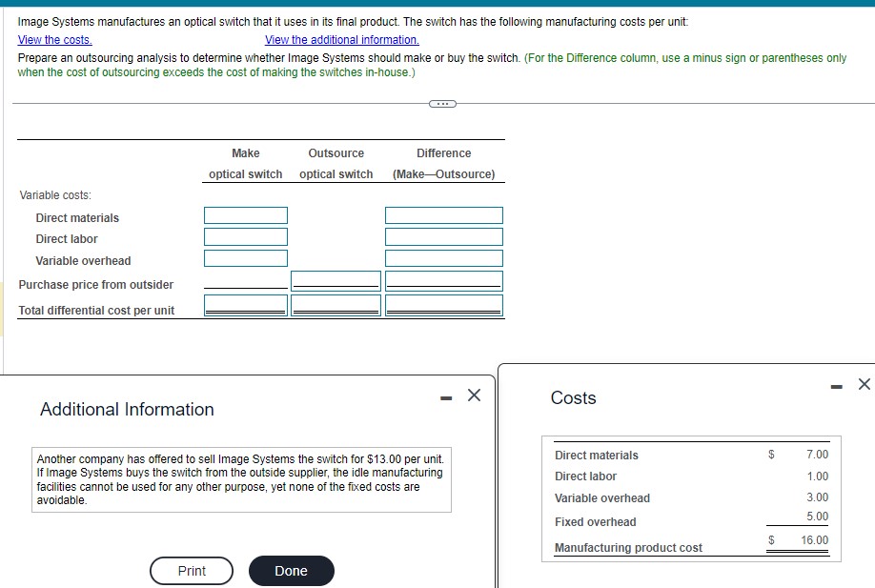Click the Total differential cost Make field
The image size is (875, 588).
pyautogui.click(x=245, y=304)
